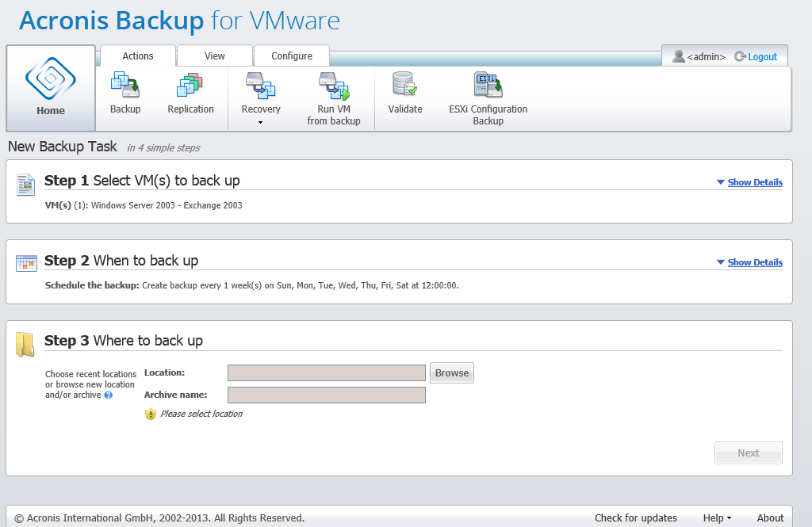This screenshot has height=527, width=812.
Task: Expand the Recovery dropdown arrow
Action: pyautogui.click(x=260, y=122)
